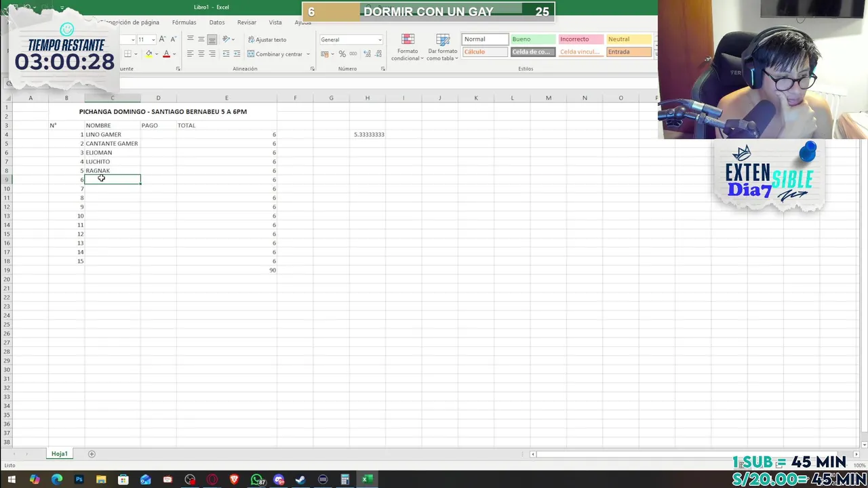This screenshot has width=868, height=488.
Task: Open Steam from taskbar
Action: pos(300,480)
